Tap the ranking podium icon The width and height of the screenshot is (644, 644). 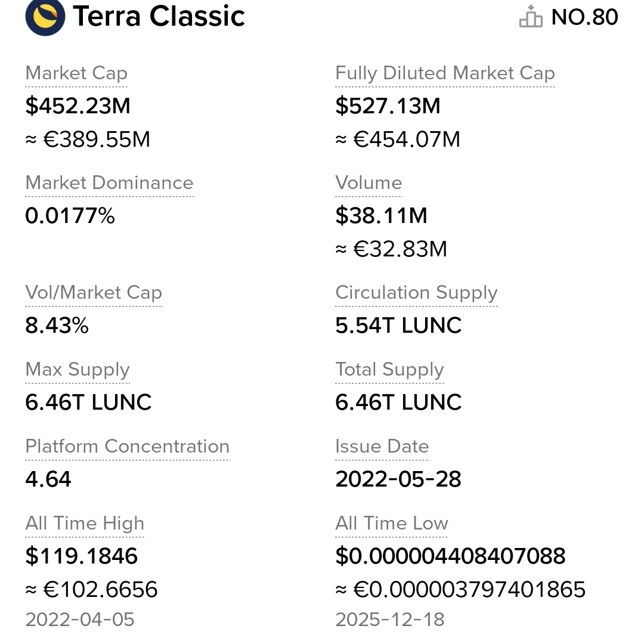(x=531, y=17)
